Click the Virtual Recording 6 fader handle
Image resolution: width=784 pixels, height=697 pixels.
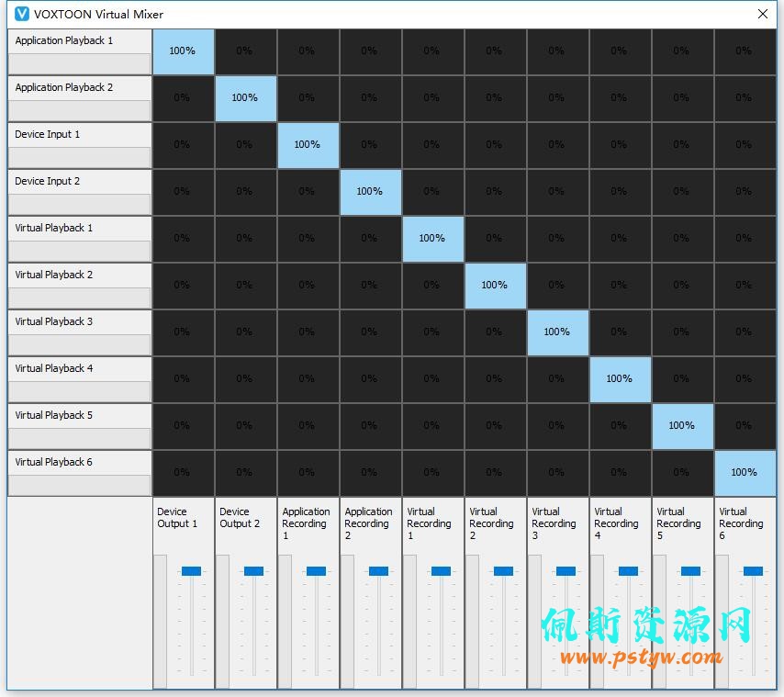click(753, 571)
